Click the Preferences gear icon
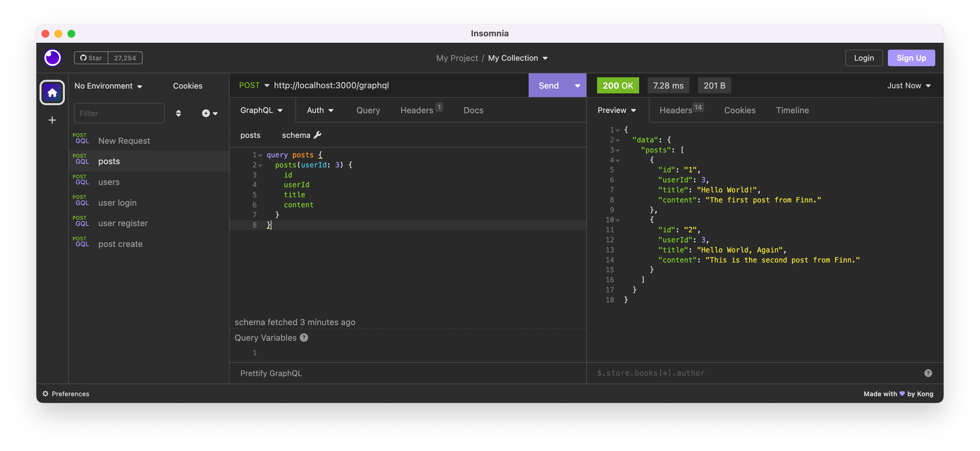This screenshot has width=980, height=451. click(x=46, y=394)
